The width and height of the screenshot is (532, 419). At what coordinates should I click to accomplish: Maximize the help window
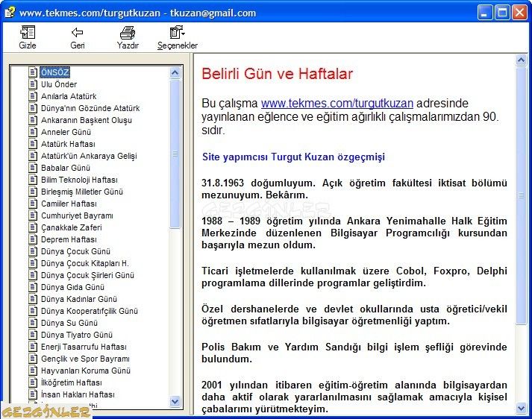tap(502, 13)
